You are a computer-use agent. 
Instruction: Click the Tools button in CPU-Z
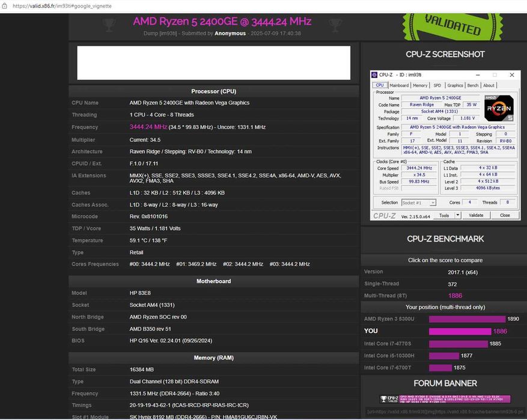pos(444,215)
